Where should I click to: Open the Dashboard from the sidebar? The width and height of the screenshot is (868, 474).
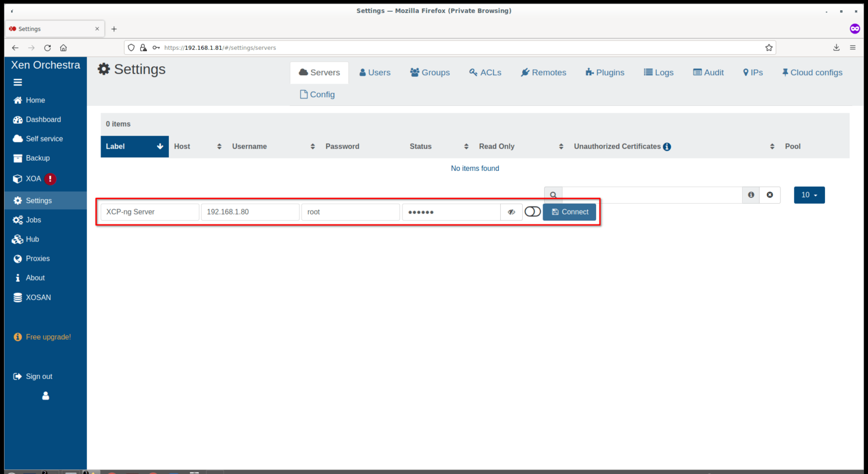(x=42, y=119)
